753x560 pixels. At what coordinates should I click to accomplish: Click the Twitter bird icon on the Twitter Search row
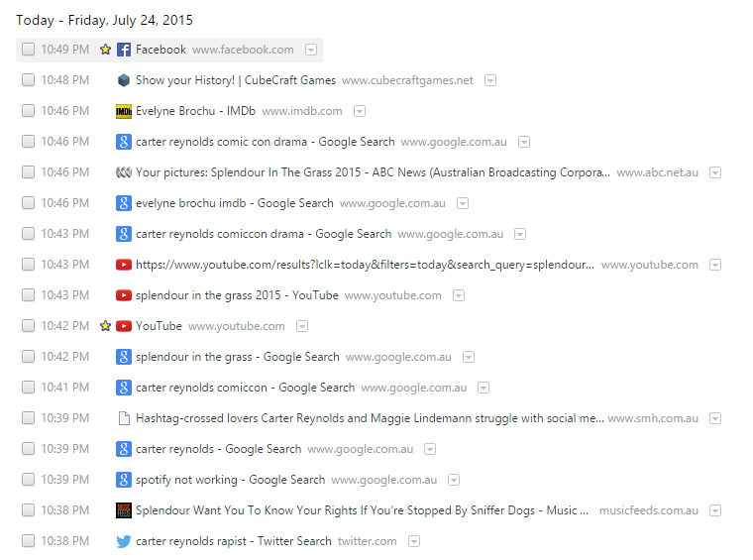point(124,541)
